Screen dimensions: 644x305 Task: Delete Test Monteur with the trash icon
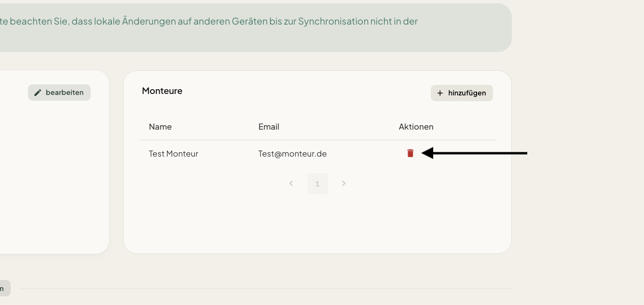410,153
